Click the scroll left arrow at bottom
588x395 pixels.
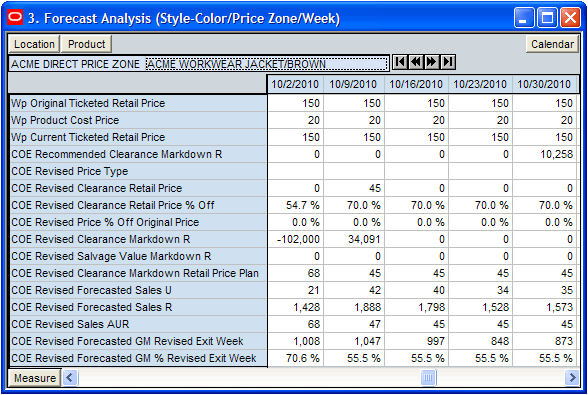70,377
